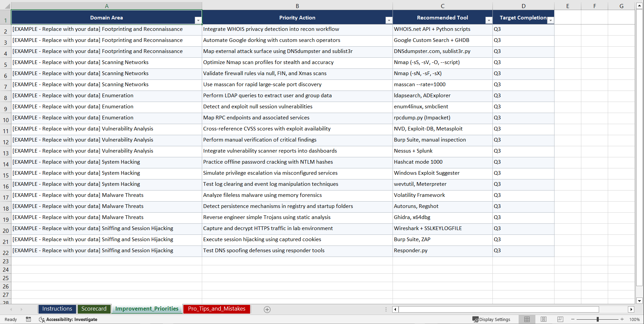Click the macro record icon next to Ready
This screenshot has height=324, width=644.
[28, 319]
